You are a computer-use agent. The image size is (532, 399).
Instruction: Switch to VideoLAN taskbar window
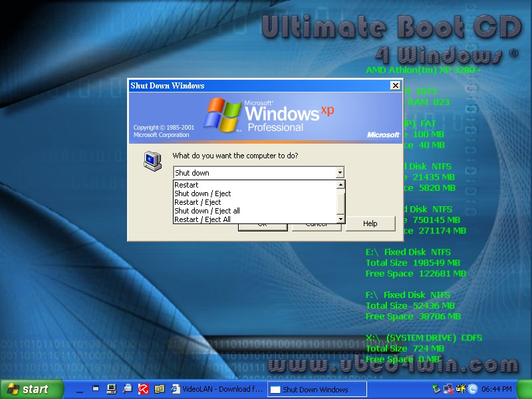pos(216,389)
